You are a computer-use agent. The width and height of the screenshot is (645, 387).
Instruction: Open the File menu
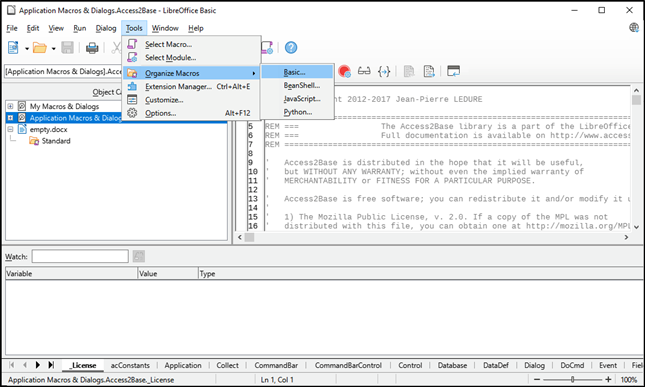pyautogui.click(x=12, y=28)
